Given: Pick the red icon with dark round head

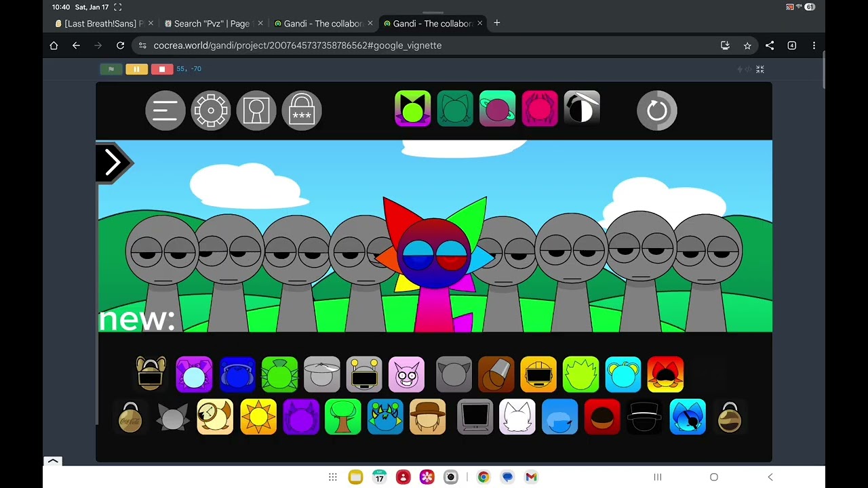Looking at the screenshot, I should tap(602, 417).
